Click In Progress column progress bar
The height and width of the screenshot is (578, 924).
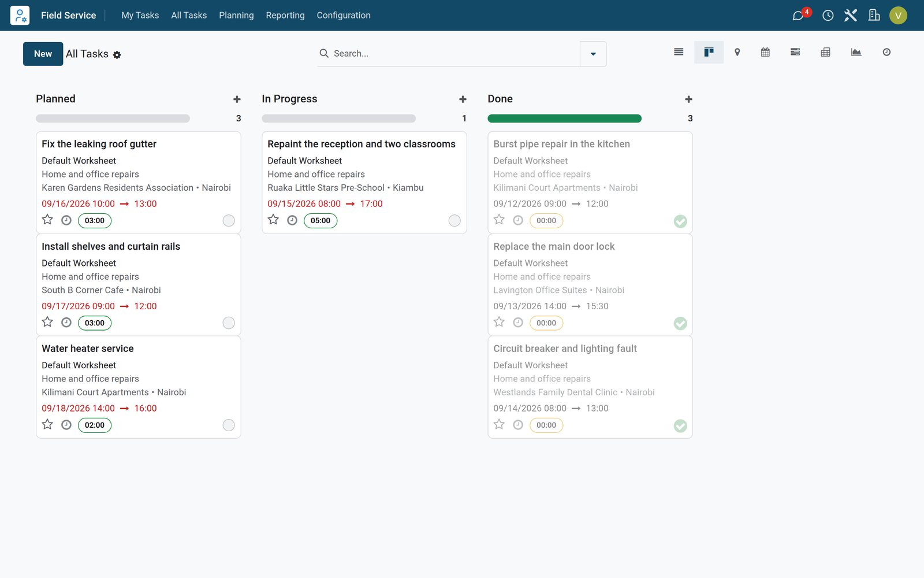[338, 118]
